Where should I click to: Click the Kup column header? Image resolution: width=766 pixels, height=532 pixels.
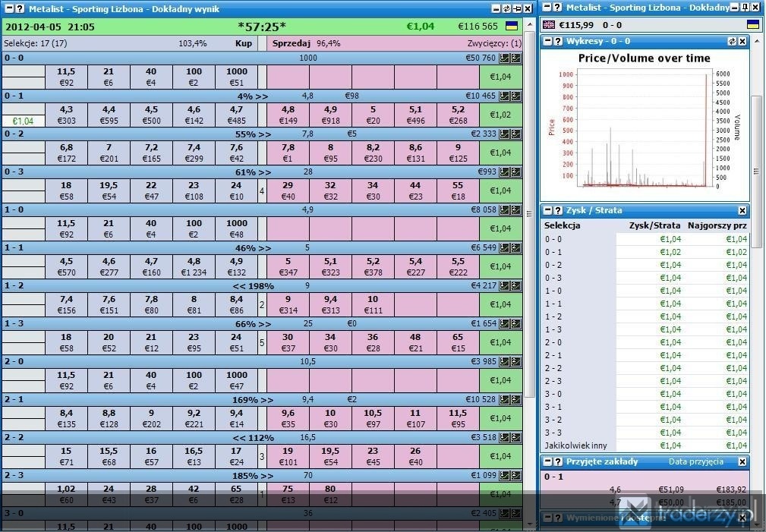click(x=244, y=43)
